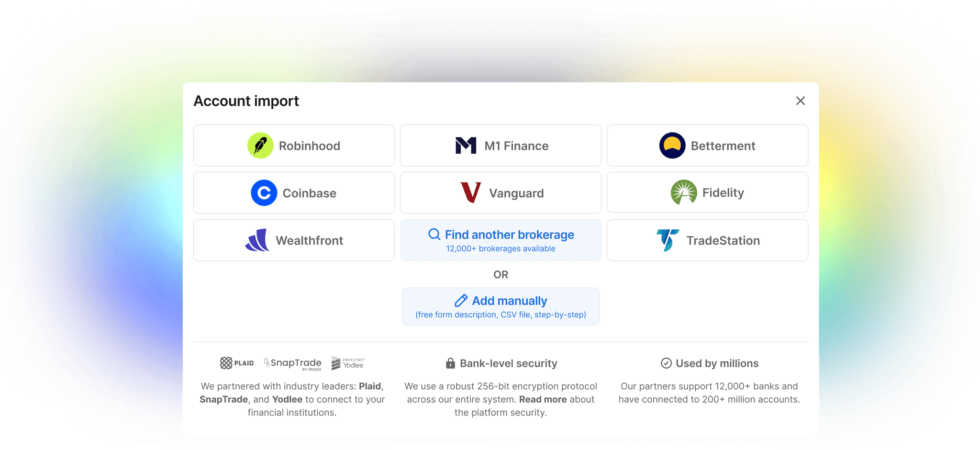
Task: Click the Fidelity green sunburst logo
Action: tap(684, 192)
